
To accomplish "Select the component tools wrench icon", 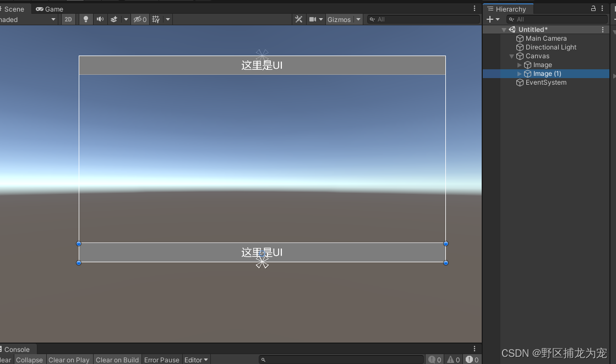I will [298, 19].
